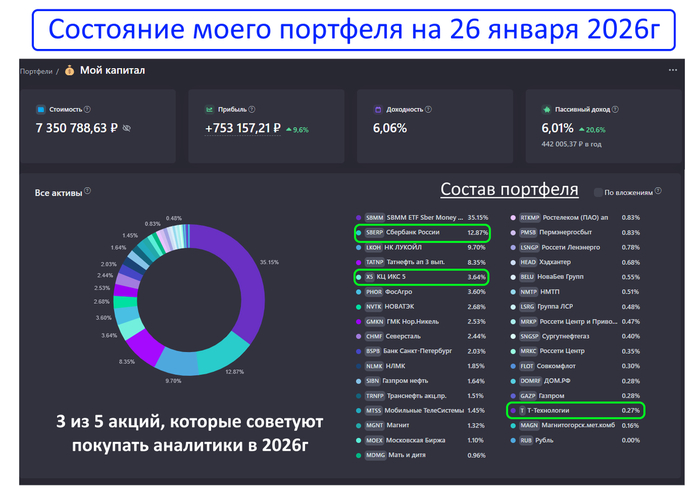
Task: Click the help icon next to 'Прибыль'
Action: tap(251, 109)
